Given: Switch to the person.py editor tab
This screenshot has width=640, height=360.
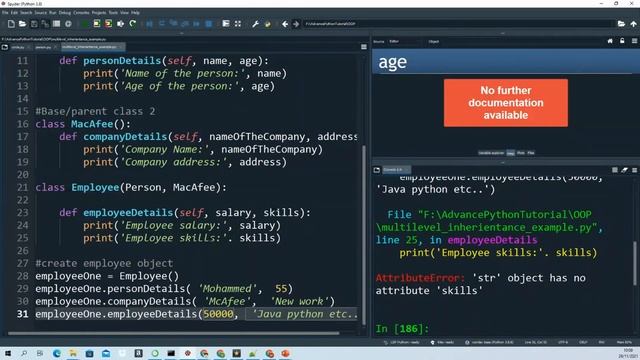Looking at the screenshot, I should [43, 47].
